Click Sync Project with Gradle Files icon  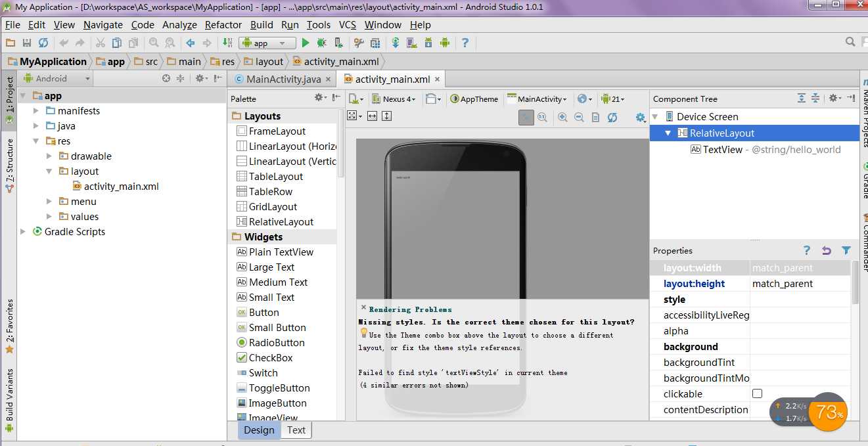click(x=396, y=43)
